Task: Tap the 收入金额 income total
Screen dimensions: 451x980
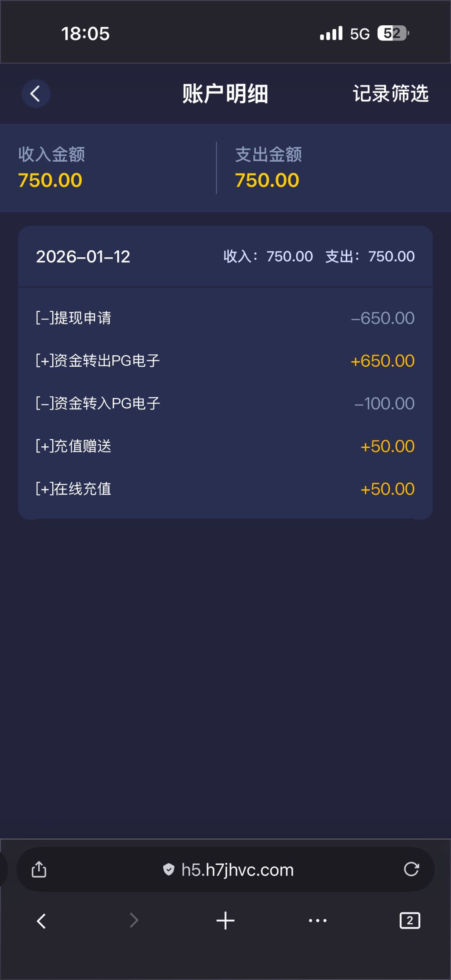Action: tap(51, 168)
